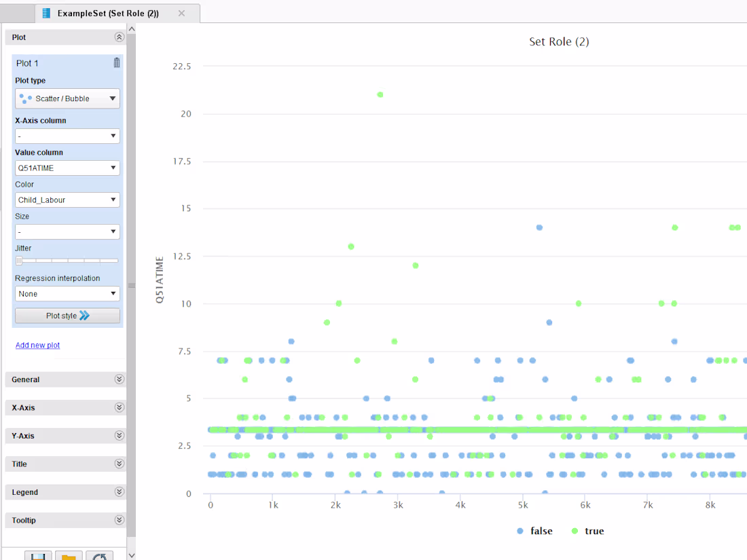This screenshot has width=747, height=560.
Task: Click the Plot style button
Action: pyautogui.click(x=67, y=316)
